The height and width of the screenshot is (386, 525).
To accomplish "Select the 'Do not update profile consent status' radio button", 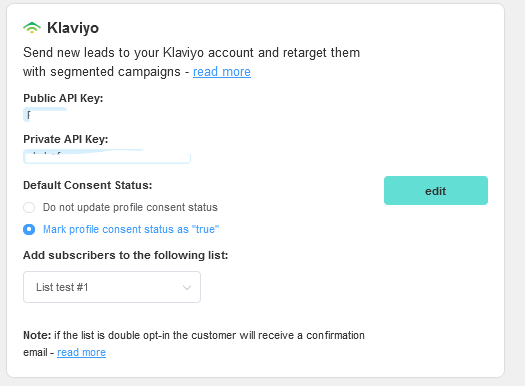I will point(29,207).
